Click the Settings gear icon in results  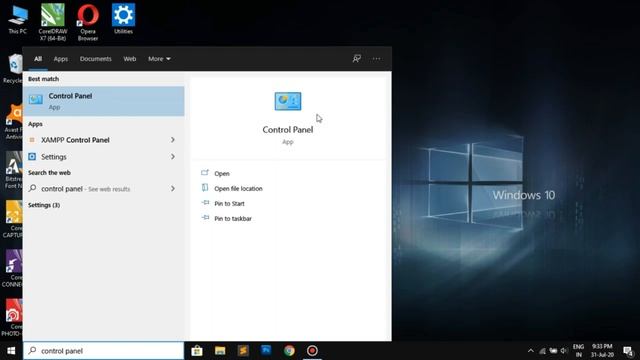click(32, 156)
